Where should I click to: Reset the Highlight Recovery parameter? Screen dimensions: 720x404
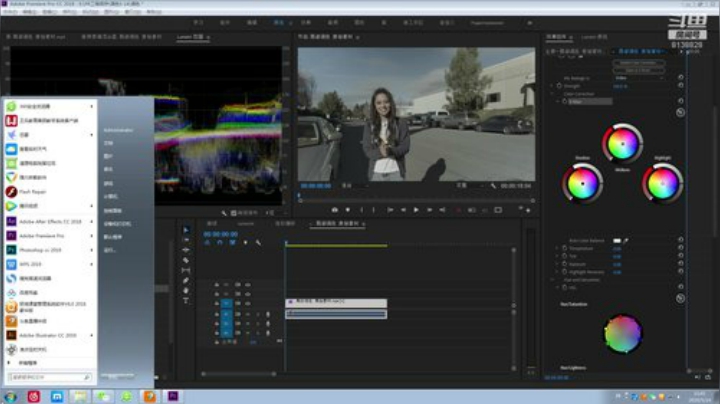coord(681,272)
